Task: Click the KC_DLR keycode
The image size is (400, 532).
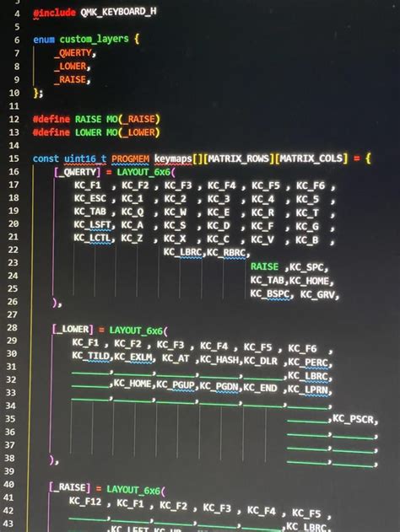Action: point(261,360)
